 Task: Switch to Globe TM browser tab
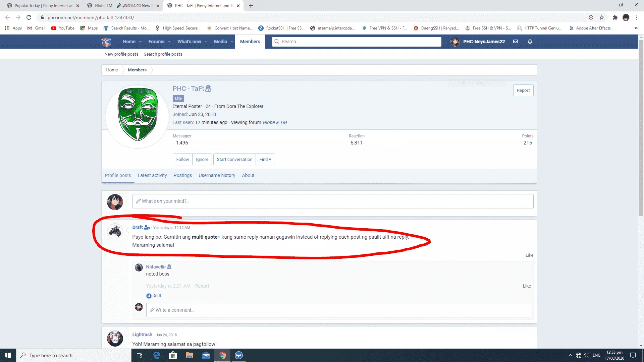pos(122,6)
